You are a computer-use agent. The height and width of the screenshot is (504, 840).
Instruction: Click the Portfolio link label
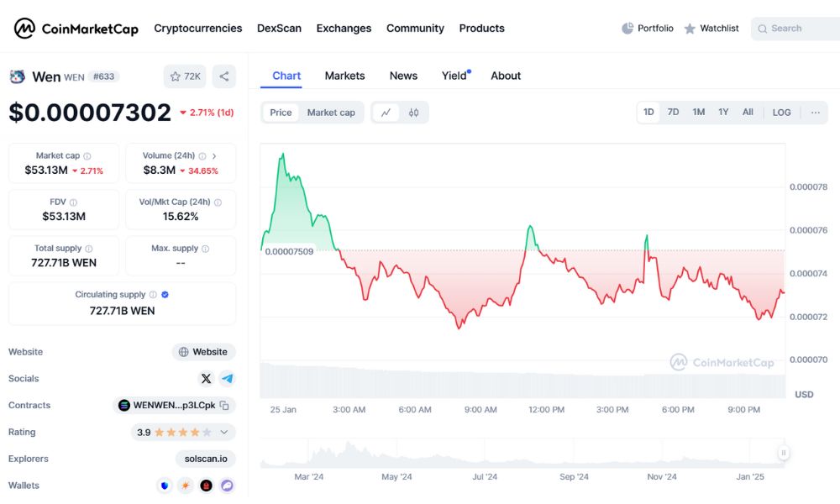[x=656, y=29]
